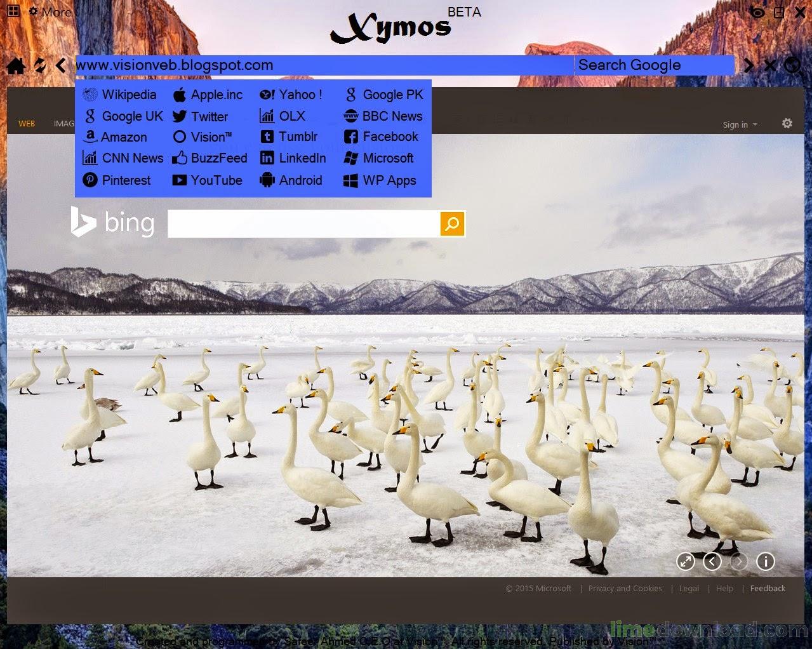Click the refresh arrows icon

[x=40, y=65]
